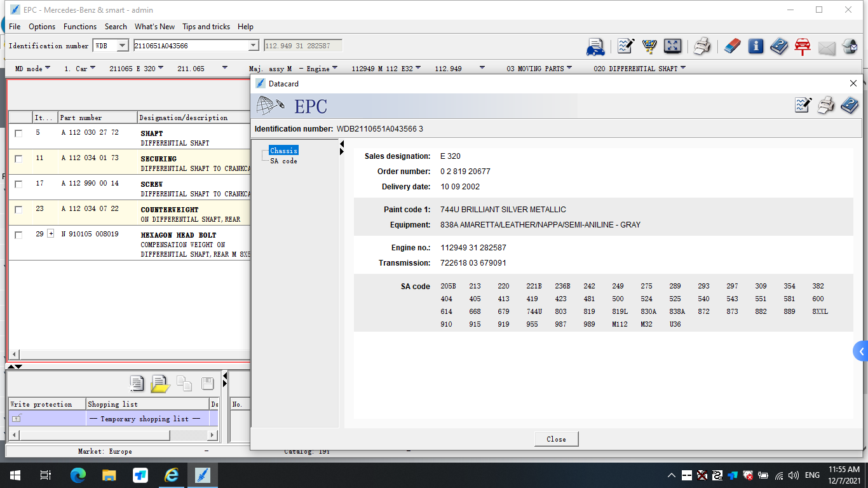Open the blue information icon
Viewport: 868px width, 488px height.
(x=756, y=46)
